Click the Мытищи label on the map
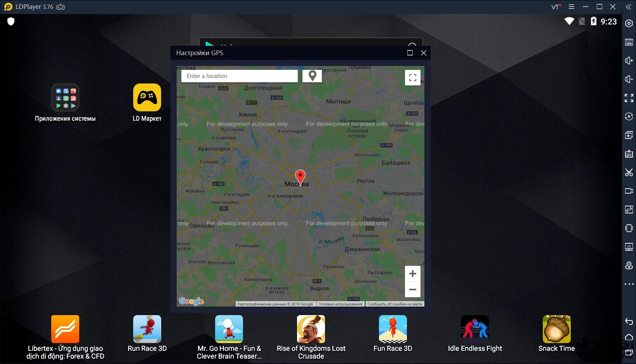The height and width of the screenshot is (364, 636). click(x=339, y=102)
